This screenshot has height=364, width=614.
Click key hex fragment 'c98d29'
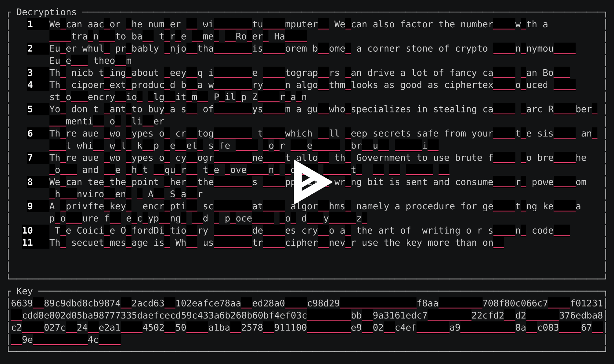coord(323,304)
